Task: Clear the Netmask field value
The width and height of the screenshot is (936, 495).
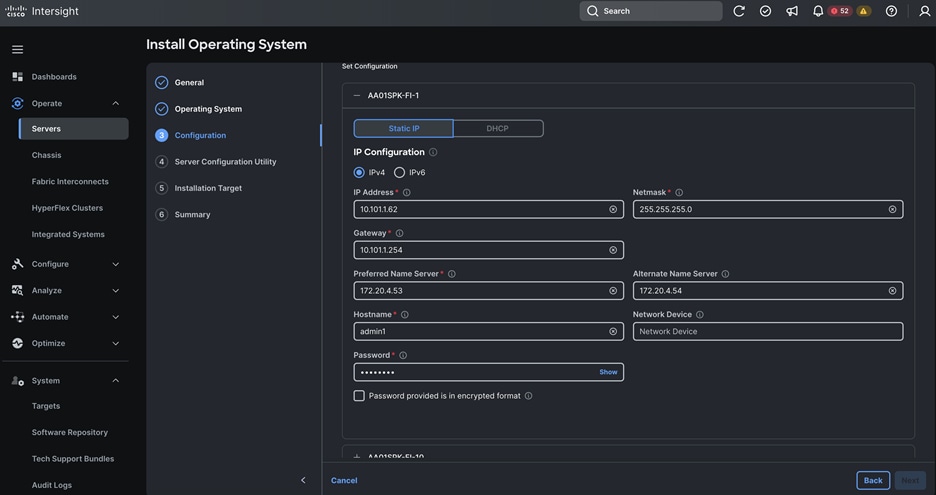Action: pyautogui.click(x=892, y=209)
